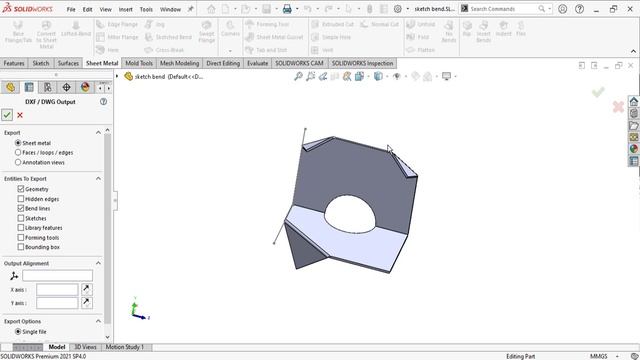
Task: Enable the Sketches checkbox
Action: pos(21,218)
